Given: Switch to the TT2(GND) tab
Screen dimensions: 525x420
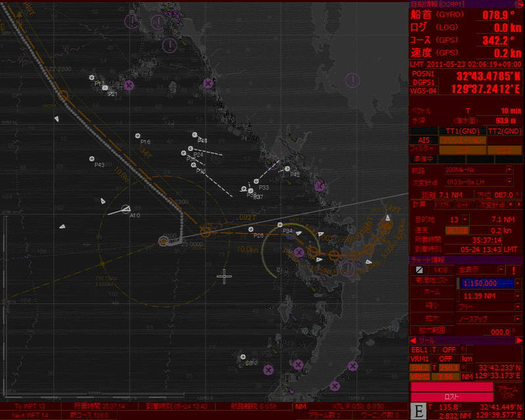Looking at the screenshot, I should [x=504, y=131].
